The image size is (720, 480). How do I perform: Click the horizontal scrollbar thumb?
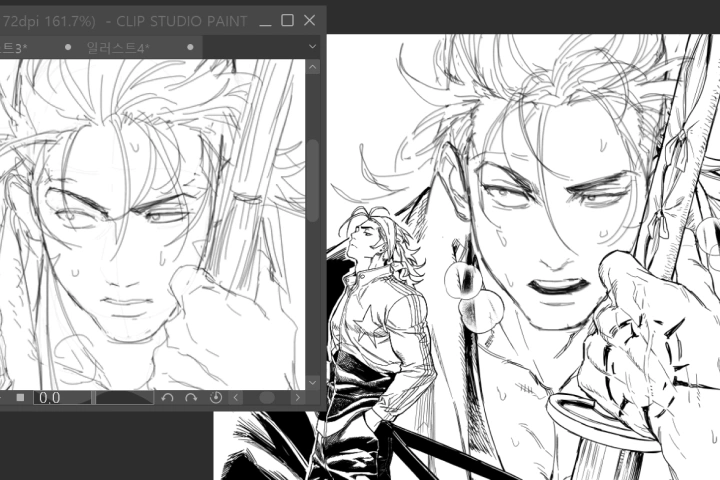[x=267, y=398]
